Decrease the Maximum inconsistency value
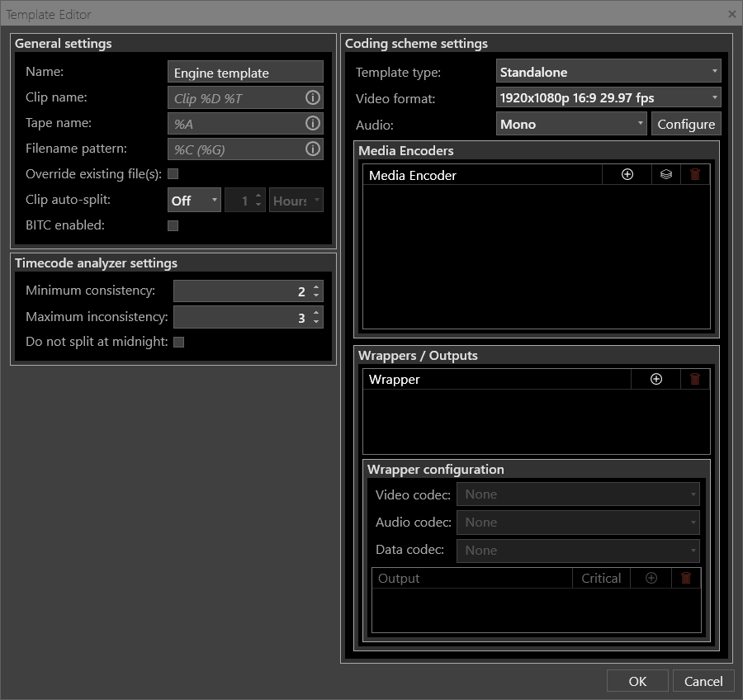Viewport: 743px width, 700px height. (316, 322)
